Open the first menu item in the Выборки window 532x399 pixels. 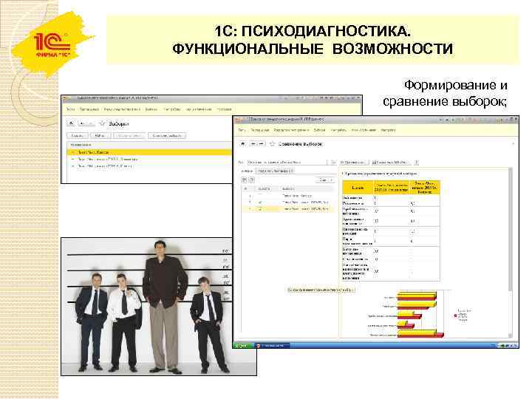tap(70, 109)
